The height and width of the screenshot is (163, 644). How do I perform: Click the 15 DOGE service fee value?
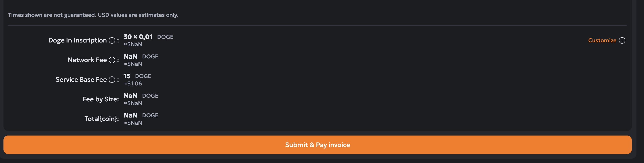137,76
